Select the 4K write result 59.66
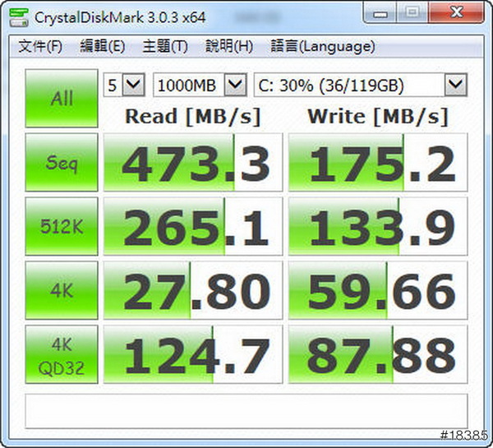The image size is (493, 448). (x=378, y=290)
